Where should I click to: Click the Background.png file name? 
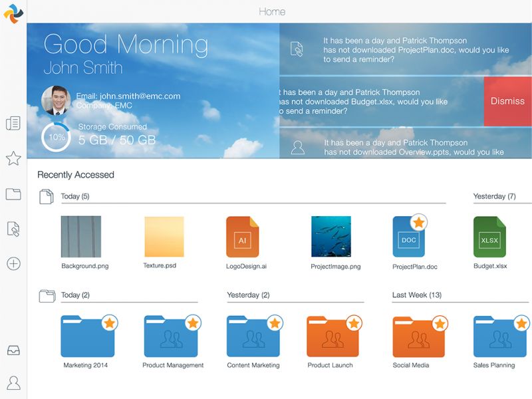pyautogui.click(x=85, y=266)
